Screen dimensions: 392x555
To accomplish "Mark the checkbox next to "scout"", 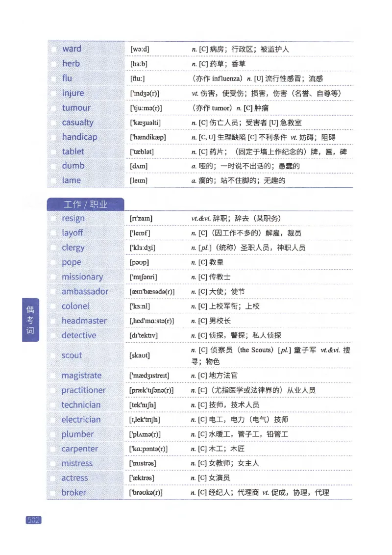I will pos(54,355).
